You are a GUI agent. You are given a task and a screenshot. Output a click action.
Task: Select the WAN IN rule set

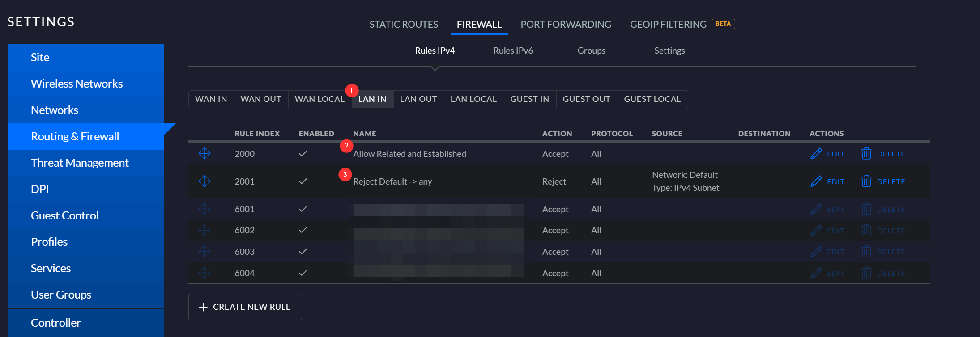pos(211,99)
